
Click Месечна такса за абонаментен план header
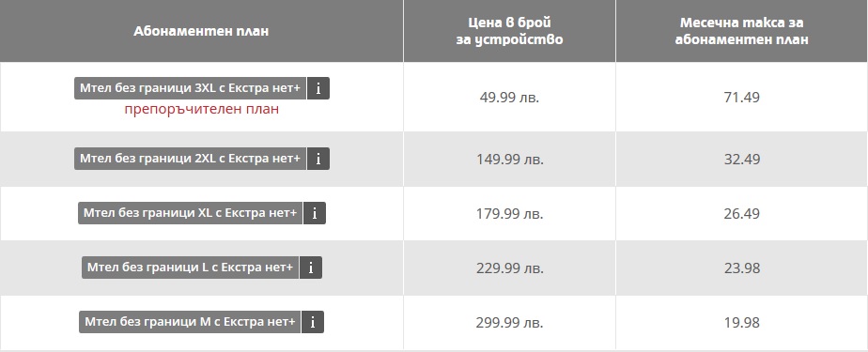point(741,31)
